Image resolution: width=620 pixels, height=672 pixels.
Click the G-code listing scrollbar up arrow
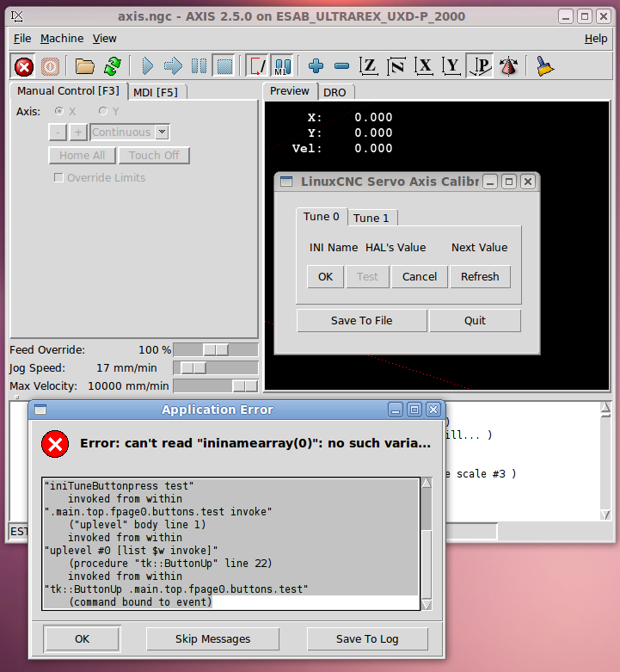click(605, 408)
